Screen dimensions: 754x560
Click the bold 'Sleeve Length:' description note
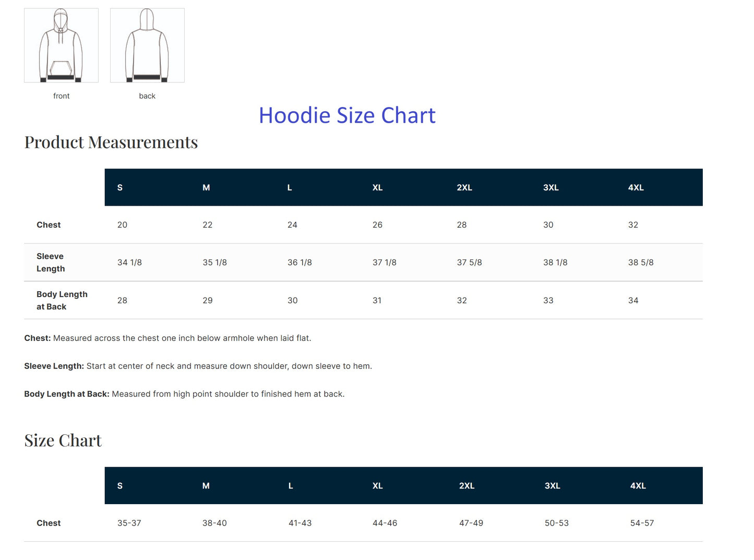point(54,366)
